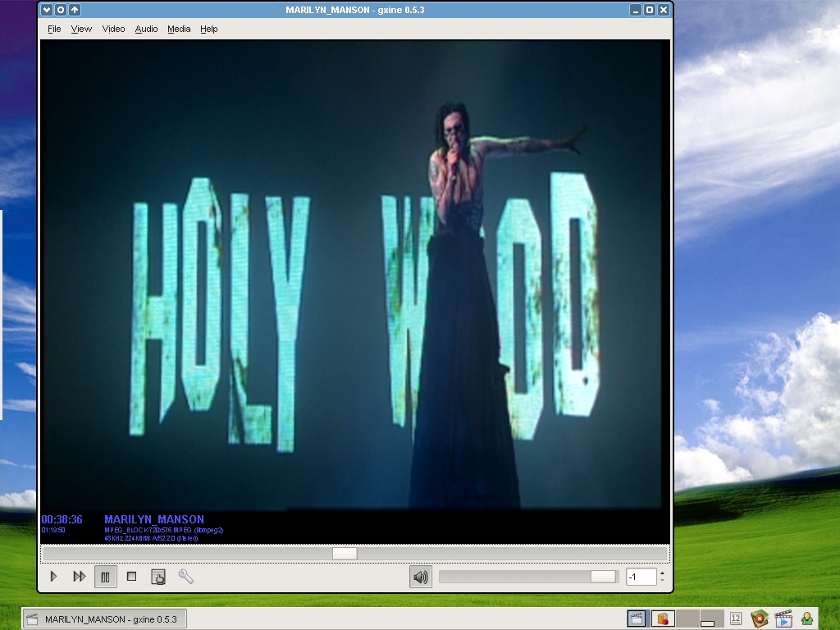This screenshot has width=840, height=630.
Task: Shade window using the title bar up-arrow
Action: 75,10
